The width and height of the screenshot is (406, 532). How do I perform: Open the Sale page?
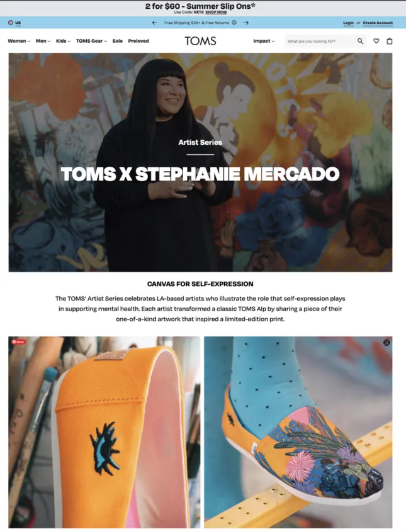point(118,41)
